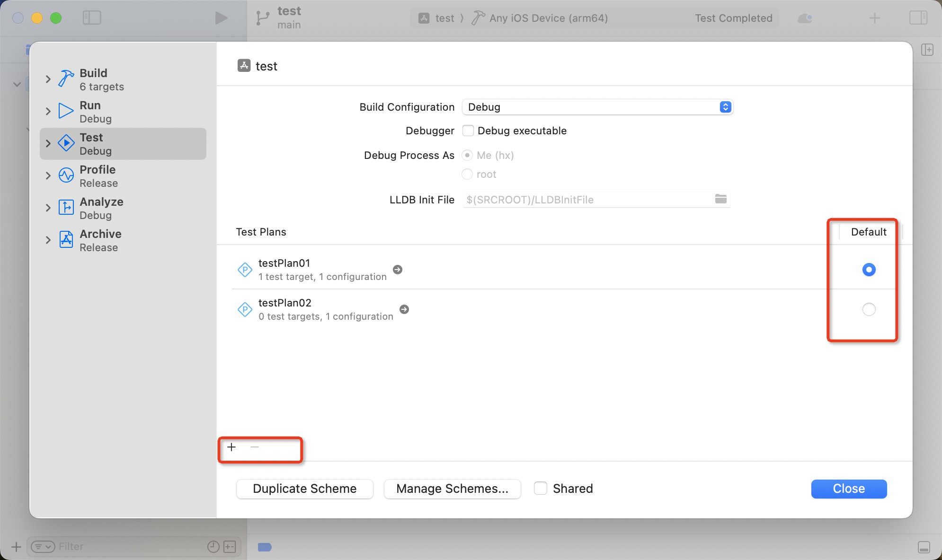The image size is (942, 560).
Task: Click the Xcode Cloud status icon
Action: (x=805, y=18)
